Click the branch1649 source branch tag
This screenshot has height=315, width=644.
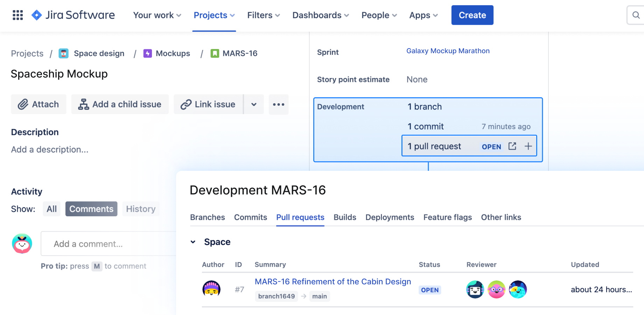tap(276, 296)
